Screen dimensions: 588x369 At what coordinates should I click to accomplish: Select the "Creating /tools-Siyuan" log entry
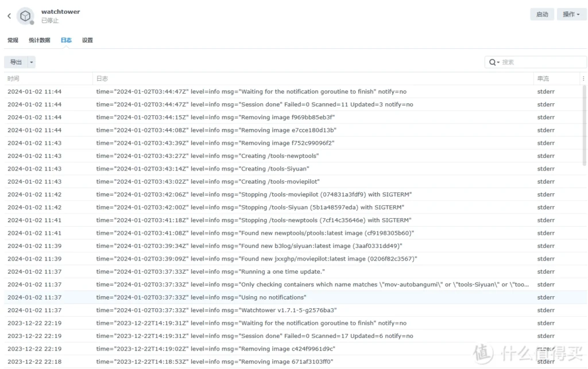203,169
